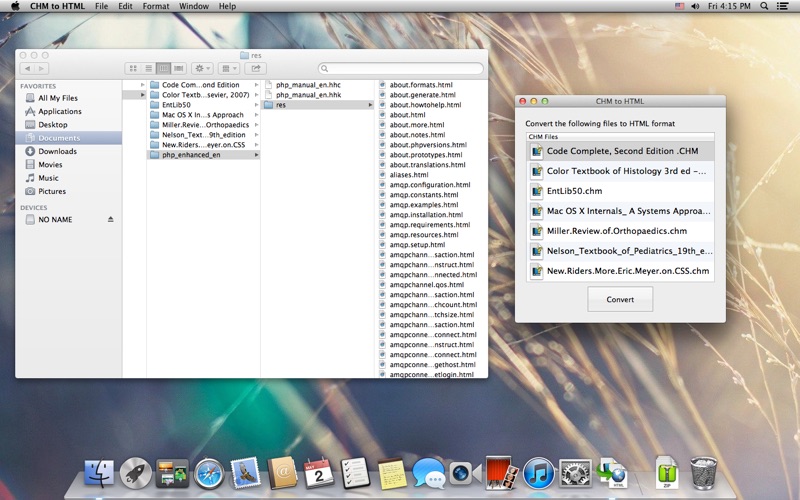Expand arrow beside php_enhanced_en folder
Screen dimensions: 800x500
257,155
